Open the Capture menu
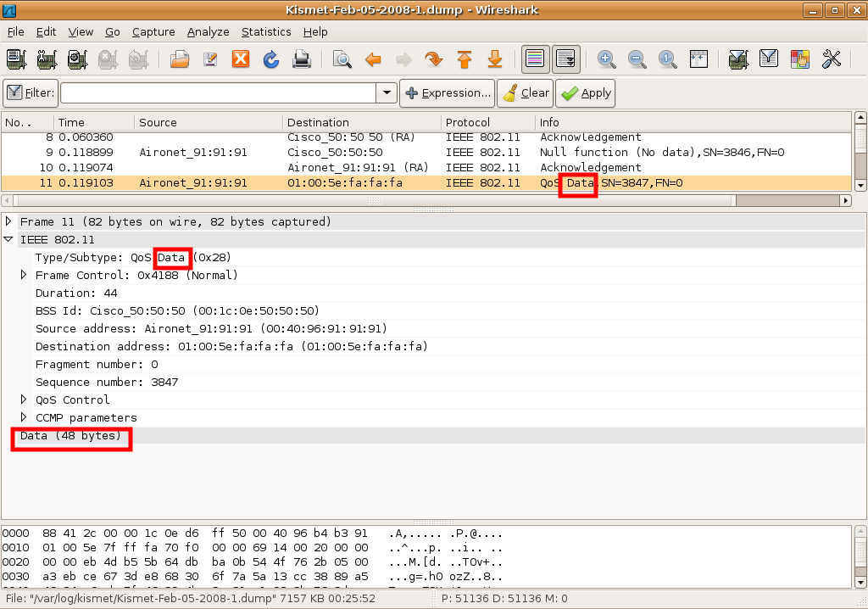 tap(153, 32)
